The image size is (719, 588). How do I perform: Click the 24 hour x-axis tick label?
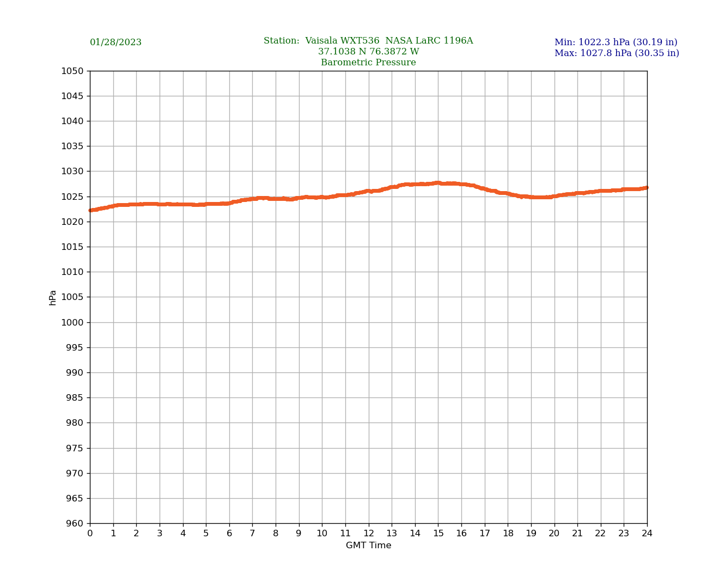[x=647, y=534]
